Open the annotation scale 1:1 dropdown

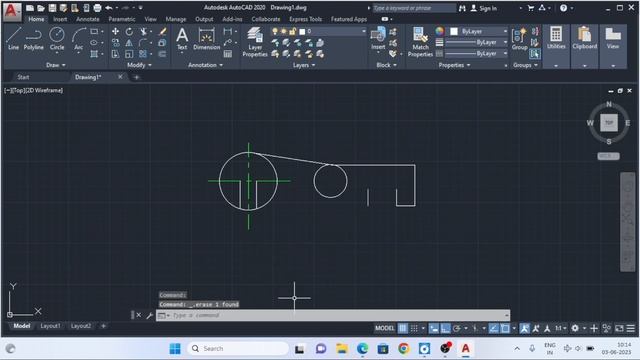click(x=560, y=328)
